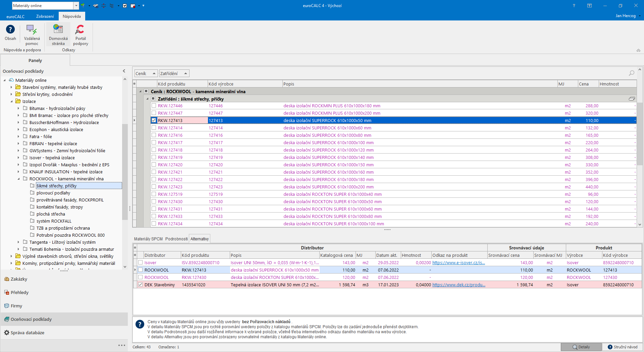Open the Materiály online combo box dropdown
Screen dimensions: 644x352
(76, 6)
